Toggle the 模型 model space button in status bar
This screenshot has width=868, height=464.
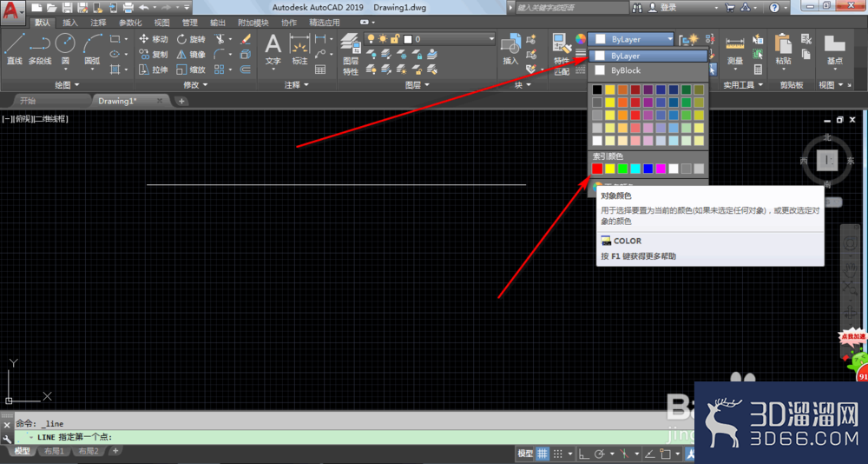[525, 454]
